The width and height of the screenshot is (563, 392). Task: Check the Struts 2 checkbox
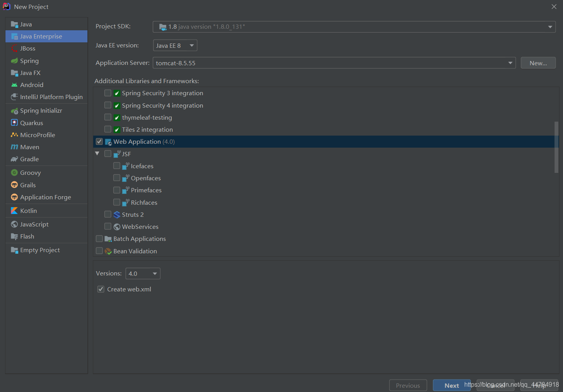pos(108,214)
